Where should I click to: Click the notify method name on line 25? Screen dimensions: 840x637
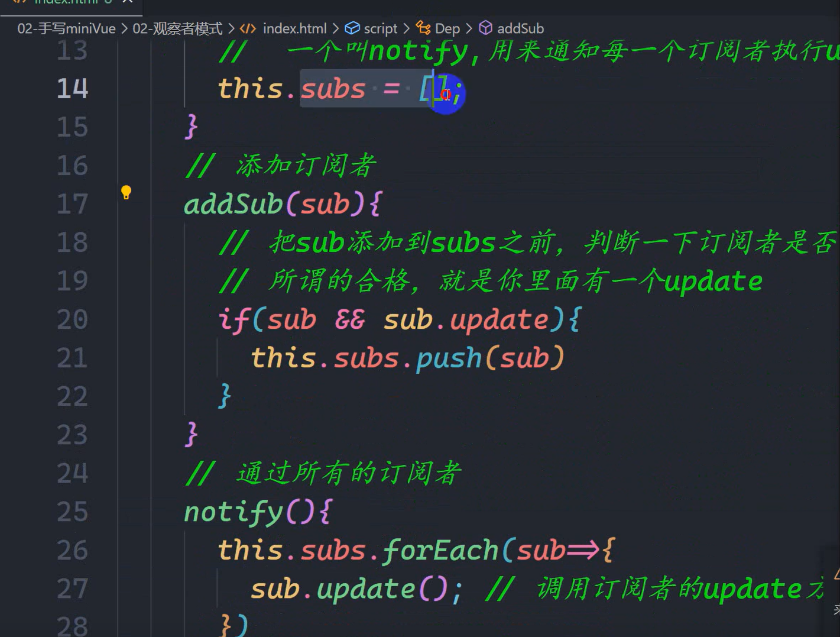click(x=233, y=512)
